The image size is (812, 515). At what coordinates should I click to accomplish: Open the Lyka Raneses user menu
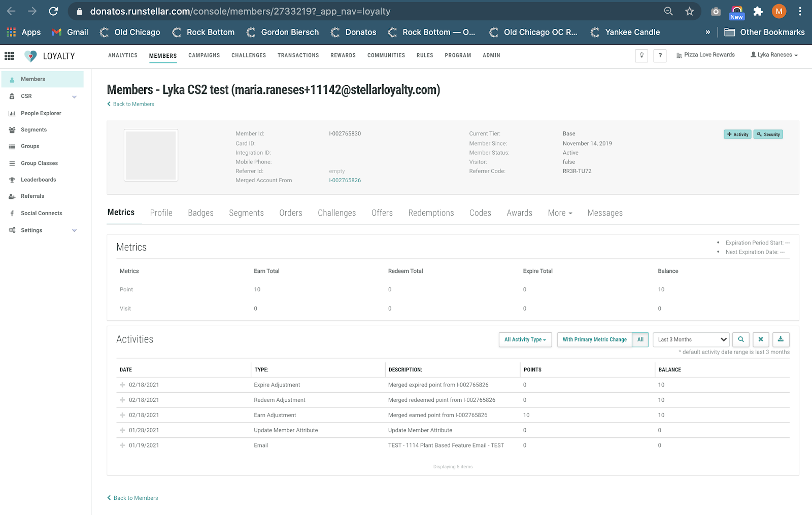pos(774,55)
